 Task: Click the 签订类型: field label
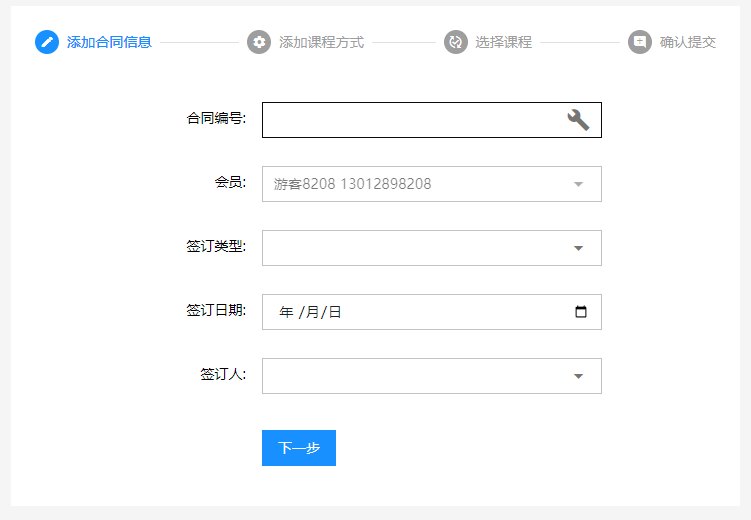pyautogui.click(x=216, y=246)
